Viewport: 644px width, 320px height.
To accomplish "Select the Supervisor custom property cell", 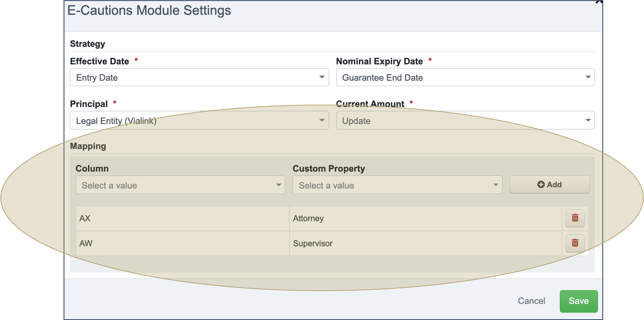I will [x=425, y=244].
